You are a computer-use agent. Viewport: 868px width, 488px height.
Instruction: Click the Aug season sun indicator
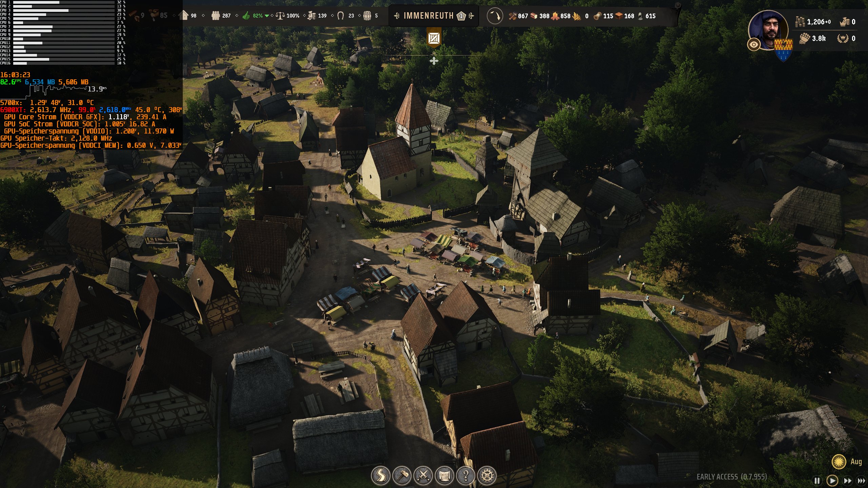(839, 462)
